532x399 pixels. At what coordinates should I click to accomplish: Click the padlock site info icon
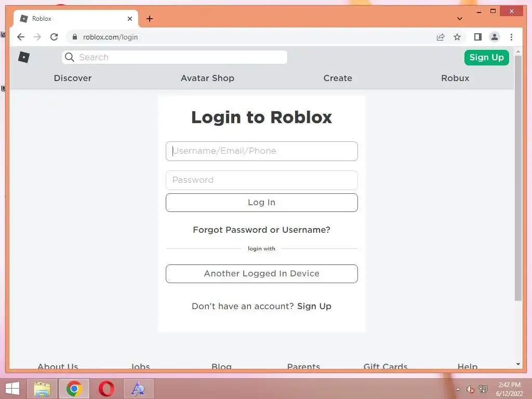tap(75, 37)
